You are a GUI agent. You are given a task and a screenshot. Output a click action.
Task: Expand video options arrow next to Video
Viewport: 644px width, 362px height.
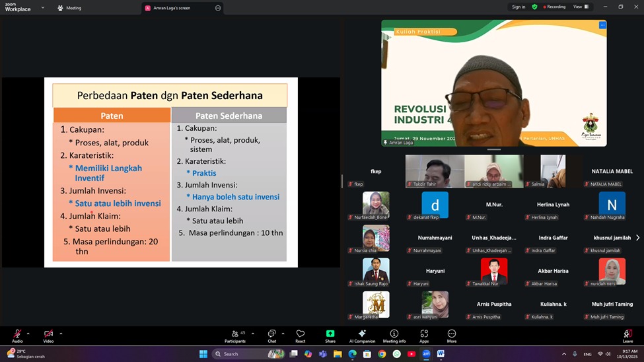coord(61,334)
